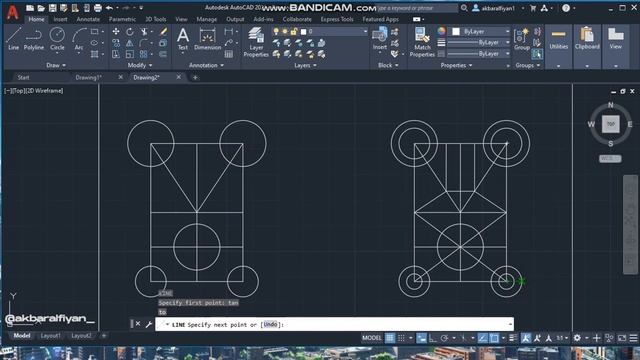Viewport: 640px width, 360px height.
Task: Click the keyword search input field
Action: [x=417, y=8]
